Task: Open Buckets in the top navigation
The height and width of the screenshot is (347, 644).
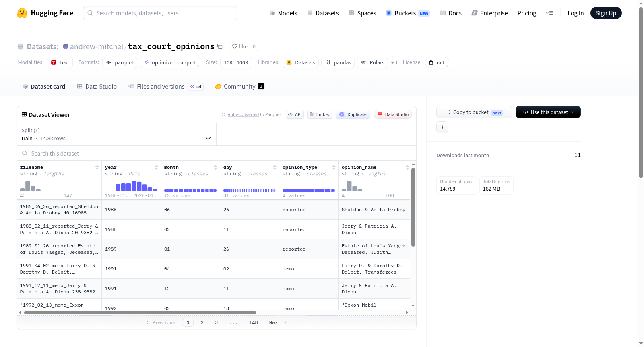Action: pyautogui.click(x=408, y=13)
